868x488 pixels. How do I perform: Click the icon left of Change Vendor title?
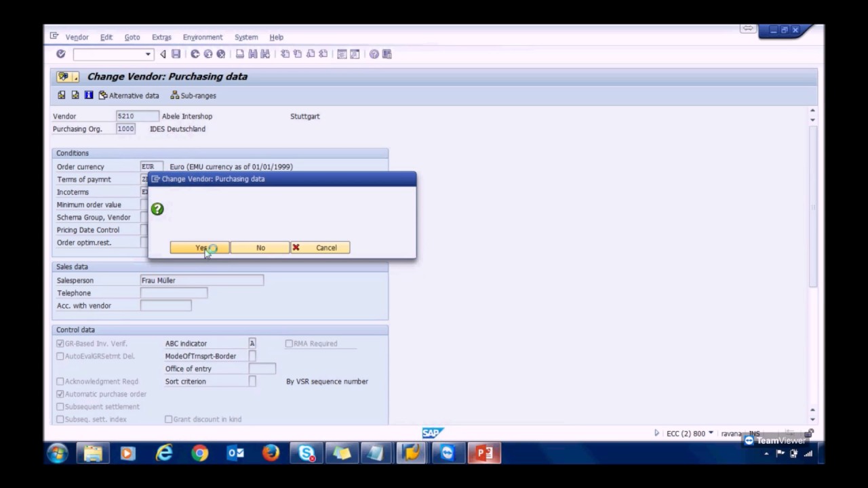67,77
